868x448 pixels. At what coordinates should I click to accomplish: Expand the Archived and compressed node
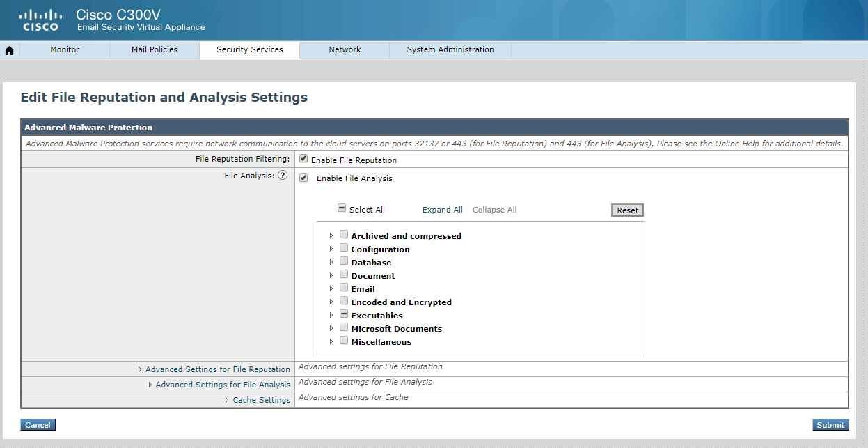pyautogui.click(x=331, y=236)
